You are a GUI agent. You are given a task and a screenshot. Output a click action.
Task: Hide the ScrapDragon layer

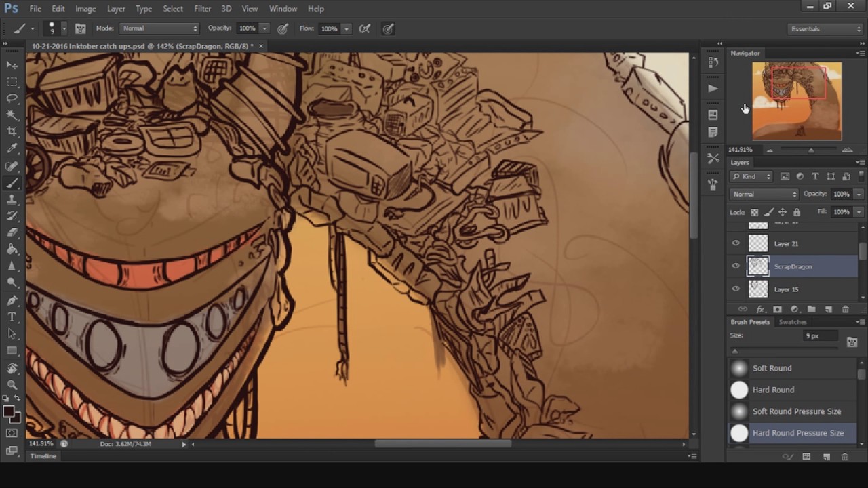736,266
